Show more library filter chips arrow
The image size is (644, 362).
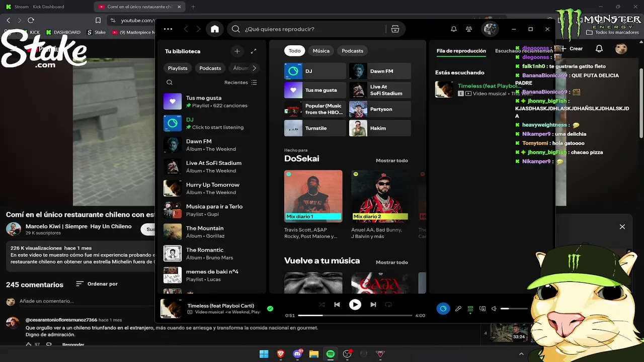pyautogui.click(x=254, y=68)
